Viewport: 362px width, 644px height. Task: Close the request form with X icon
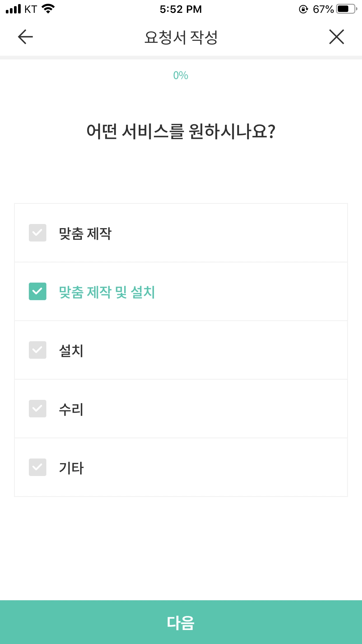(x=337, y=37)
